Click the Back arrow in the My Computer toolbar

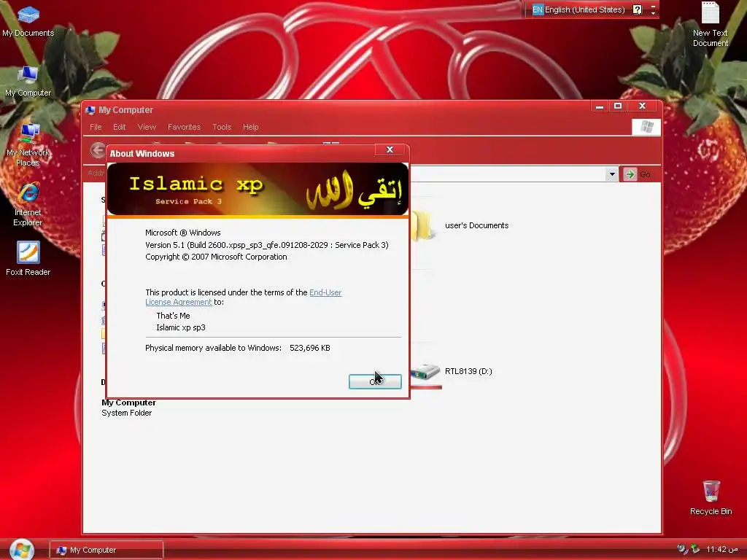(x=98, y=150)
